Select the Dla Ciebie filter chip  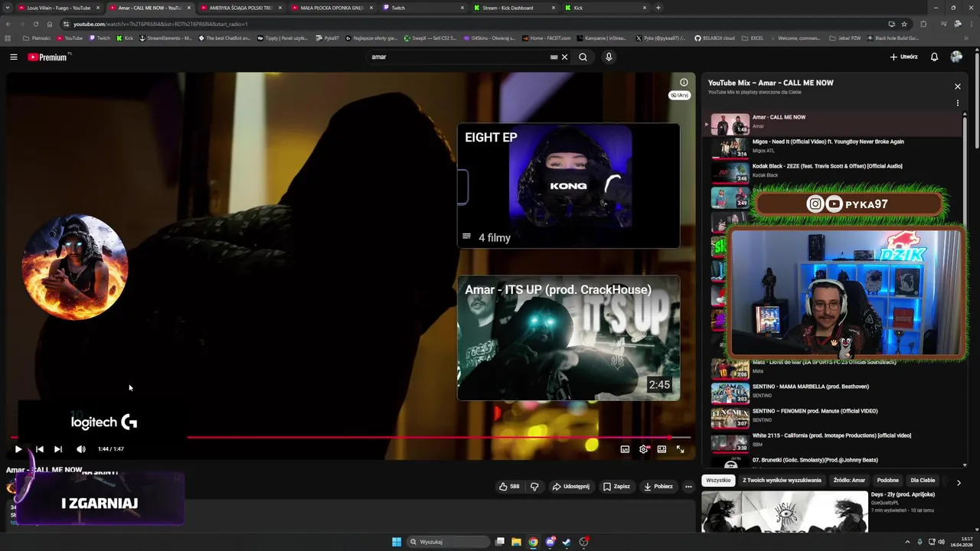coord(923,480)
